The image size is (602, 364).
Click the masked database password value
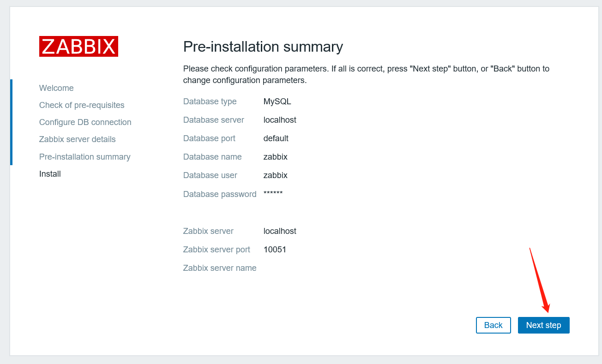pyautogui.click(x=273, y=193)
